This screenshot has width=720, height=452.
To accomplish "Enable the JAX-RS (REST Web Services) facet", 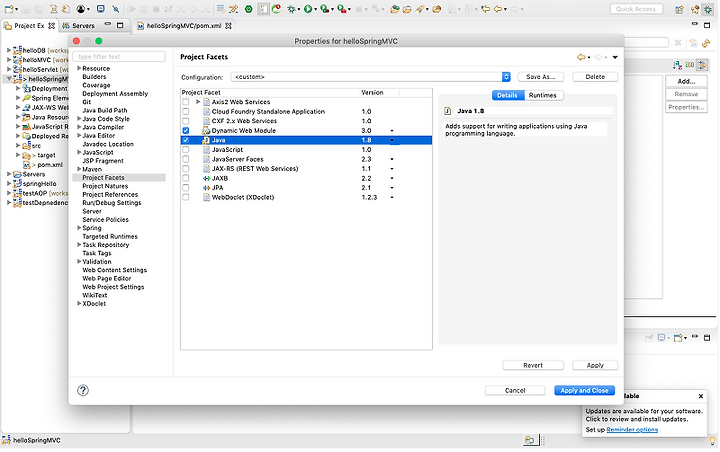I will click(186, 169).
